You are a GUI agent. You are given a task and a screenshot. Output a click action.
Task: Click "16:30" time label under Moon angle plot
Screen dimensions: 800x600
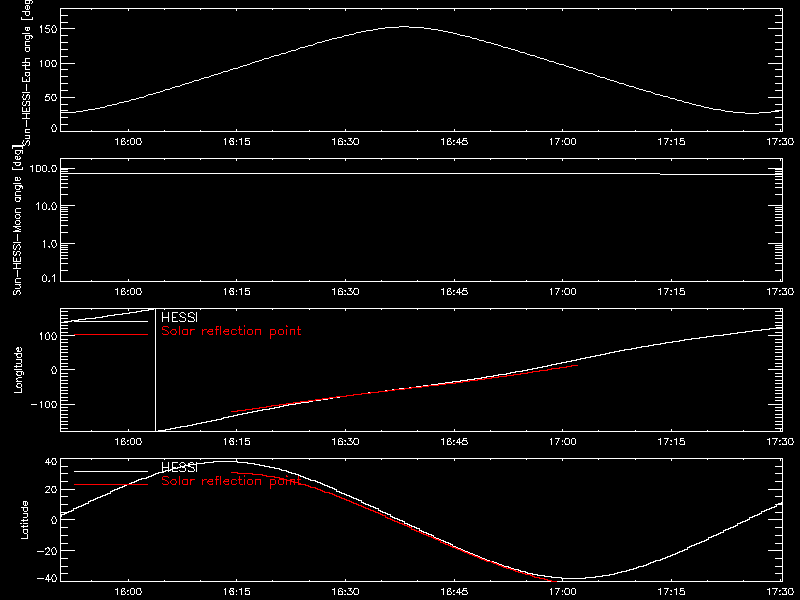(x=345, y=292)
